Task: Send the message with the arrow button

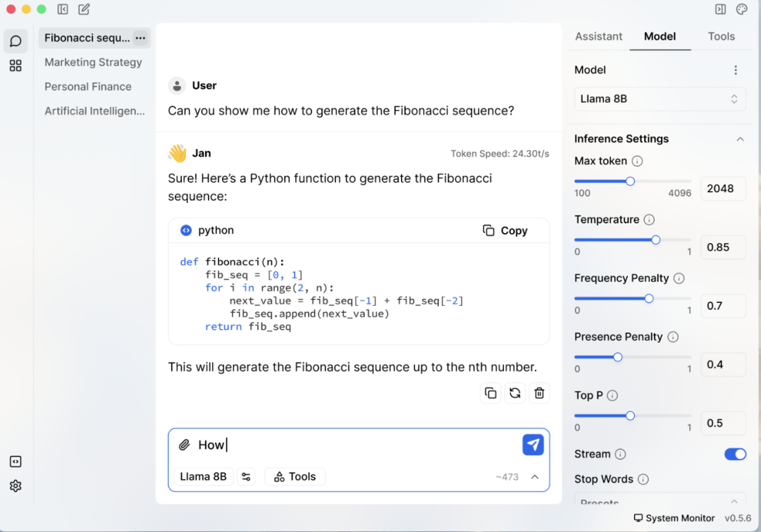Action: click(x=533, y=445)
